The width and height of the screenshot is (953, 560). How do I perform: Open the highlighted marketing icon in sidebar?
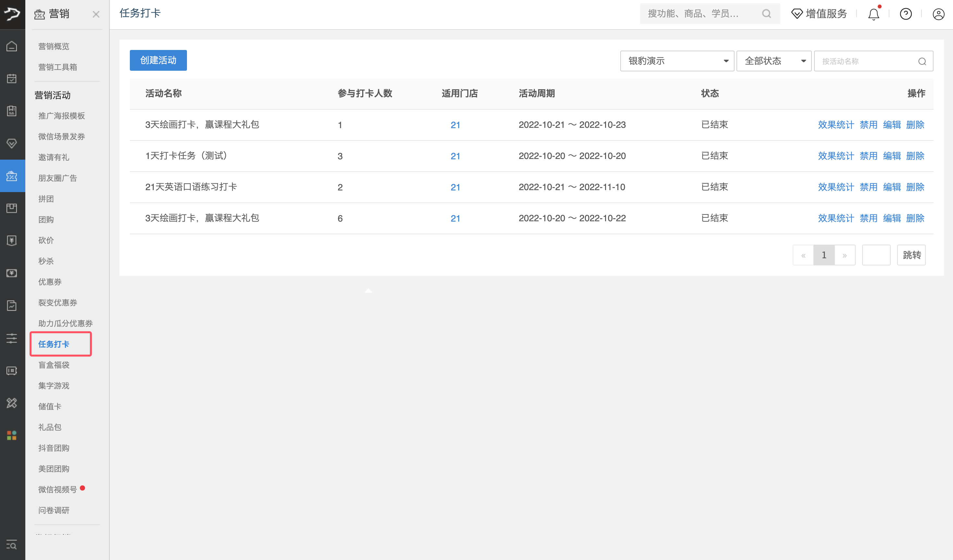[12, 176]
